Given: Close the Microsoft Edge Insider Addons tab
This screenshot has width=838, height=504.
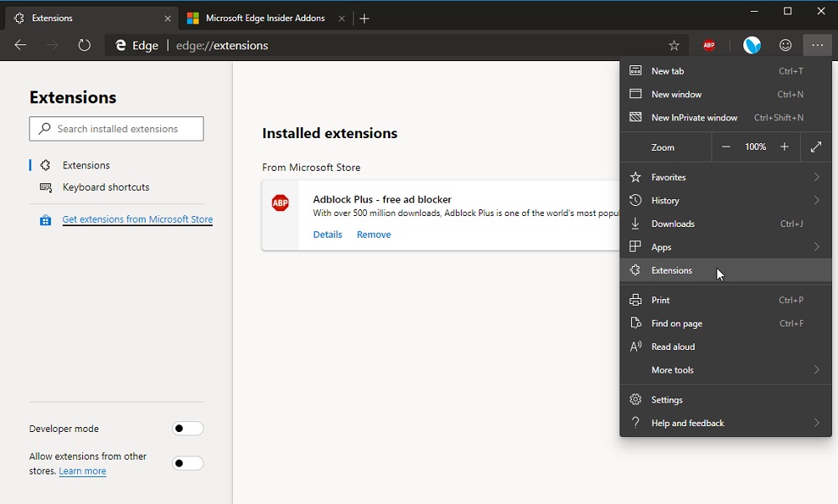Looking at the screenshot, I should pyautogui.click(x=342, y=18).
